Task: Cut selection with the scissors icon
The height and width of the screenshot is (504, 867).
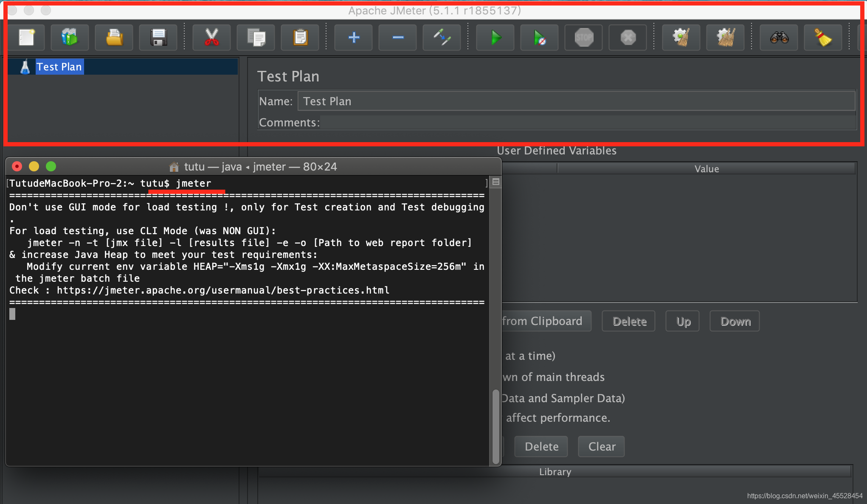Action: point(211,38)
